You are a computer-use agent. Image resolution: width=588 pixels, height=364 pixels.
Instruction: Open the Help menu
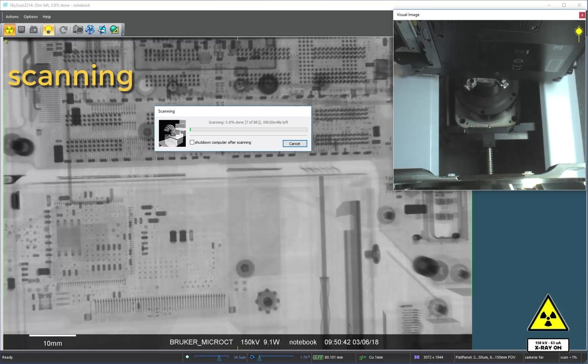click(x=47, y=17)
